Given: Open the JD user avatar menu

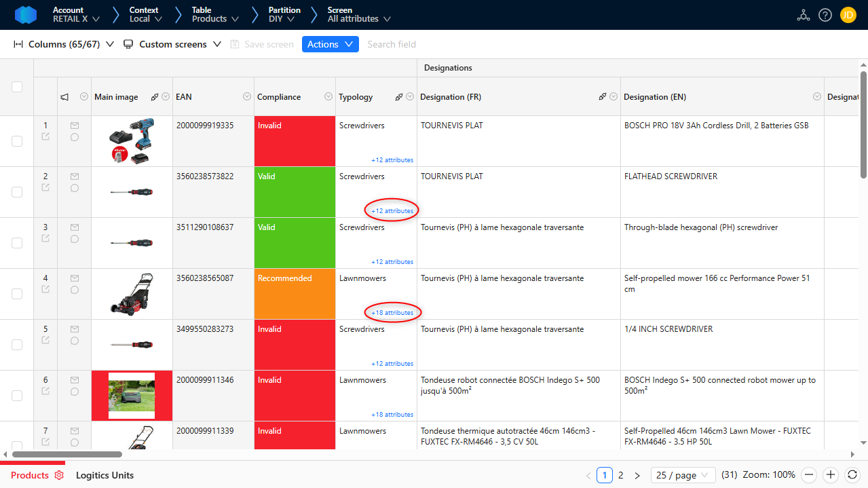Looking at the screenshot, I should point(848,15).
